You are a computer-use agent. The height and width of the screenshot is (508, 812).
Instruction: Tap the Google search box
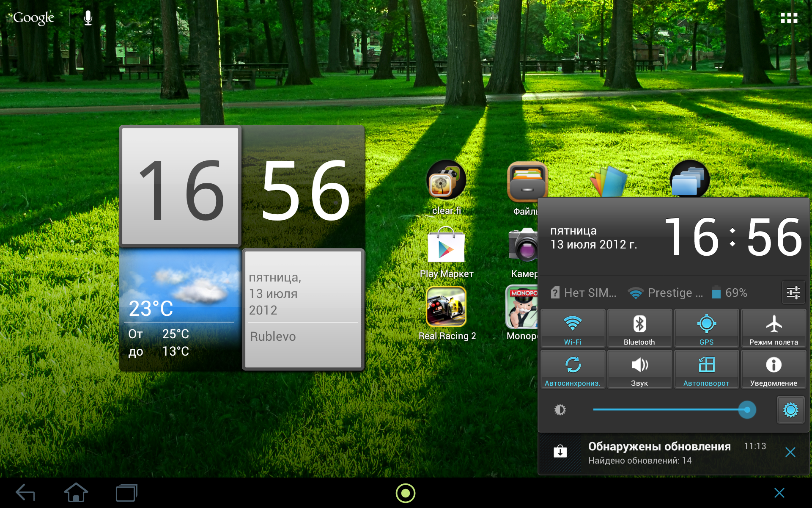(x=34, y=18)
